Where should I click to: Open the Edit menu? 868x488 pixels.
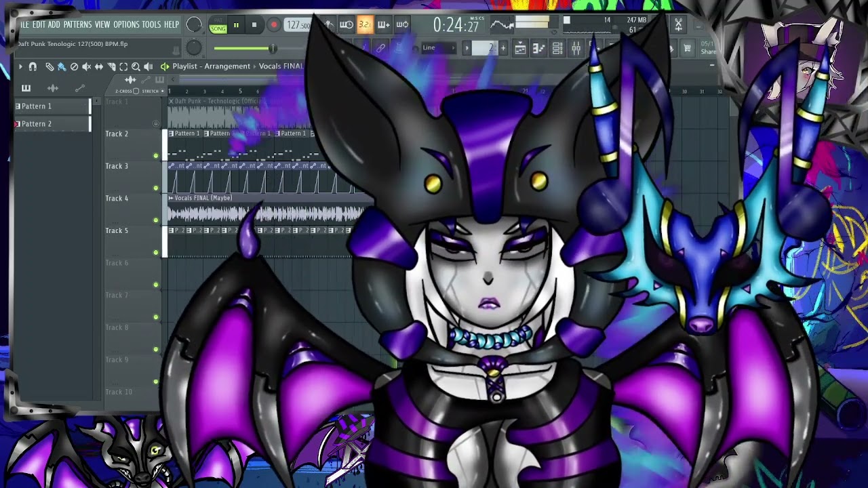click(x=39, y=25)
